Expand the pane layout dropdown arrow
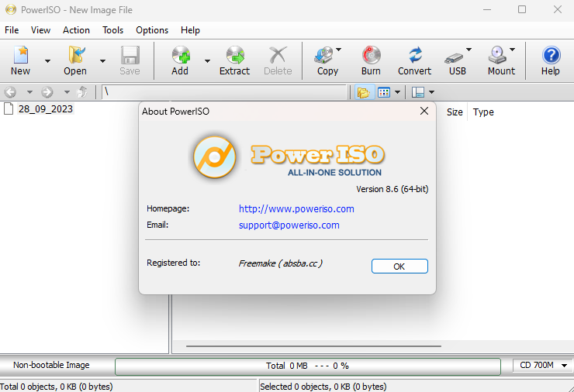This screenshot has width=574, height=392. click(x=431, y=92)
